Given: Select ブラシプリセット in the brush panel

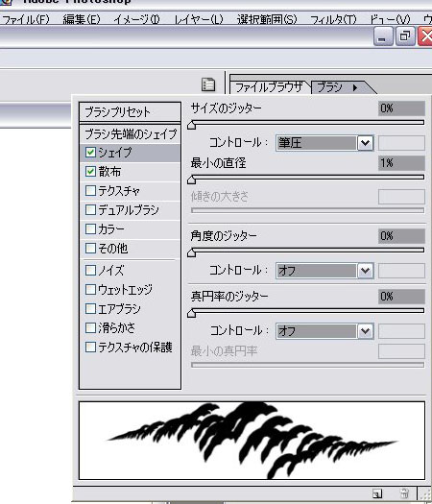Looking at the screenshot, I should tap(130, 112).
